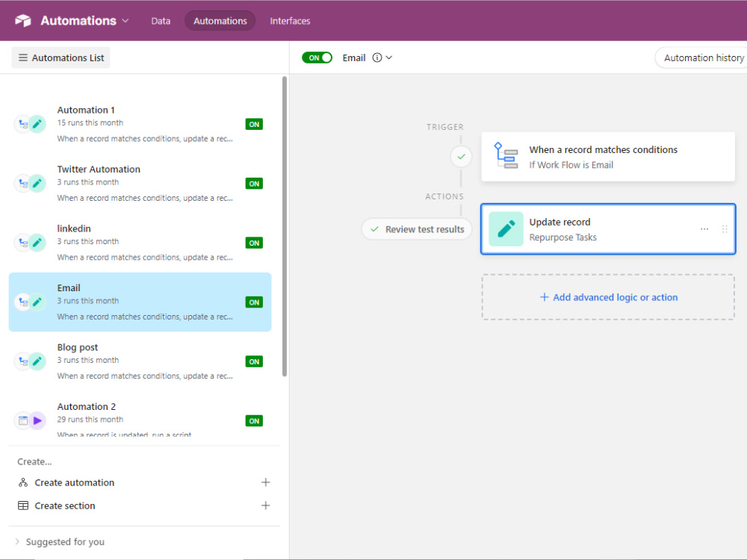The image size is (747, 560).
Task: Toggle the ON badge for Automation 1
Action: [x=254, y=124]
